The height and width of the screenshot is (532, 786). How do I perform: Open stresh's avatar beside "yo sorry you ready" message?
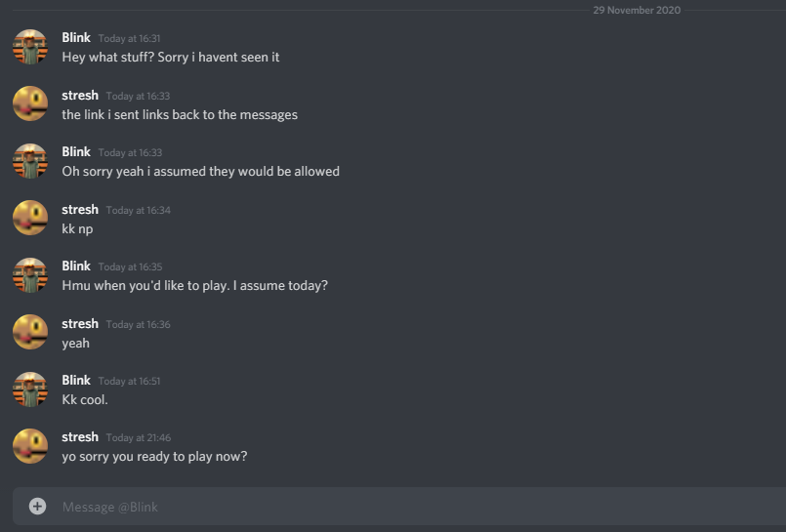pos(30,446)
